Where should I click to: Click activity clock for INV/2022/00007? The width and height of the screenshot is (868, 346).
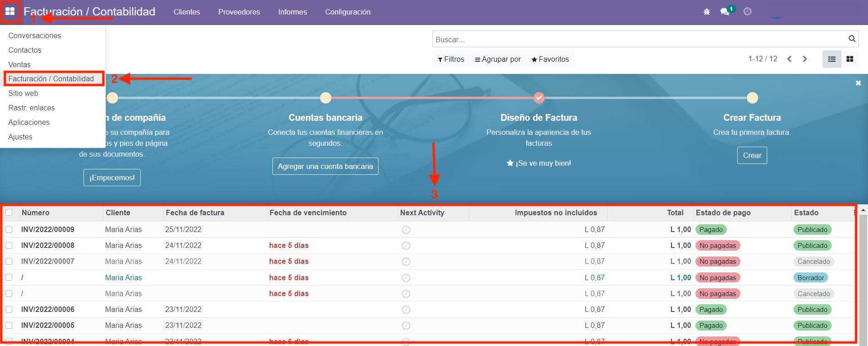406,262
